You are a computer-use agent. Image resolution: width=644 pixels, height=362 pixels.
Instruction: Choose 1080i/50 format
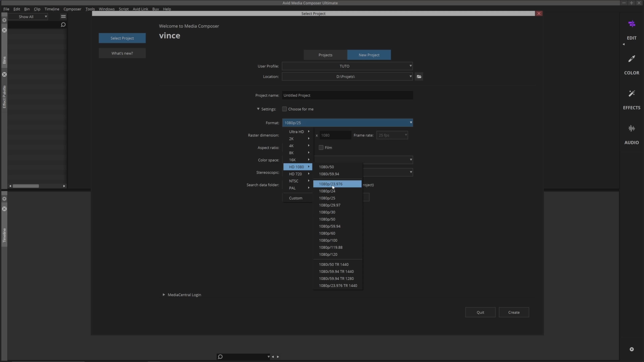pos(337,167)
